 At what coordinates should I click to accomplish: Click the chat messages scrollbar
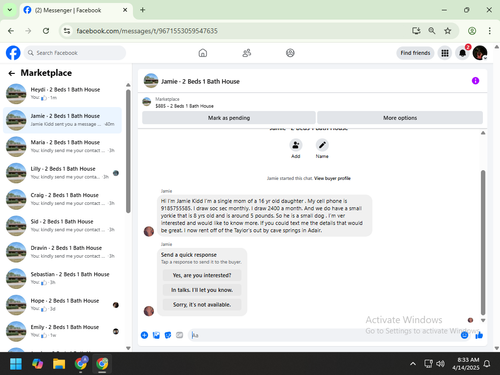click(x=483, y=242)
